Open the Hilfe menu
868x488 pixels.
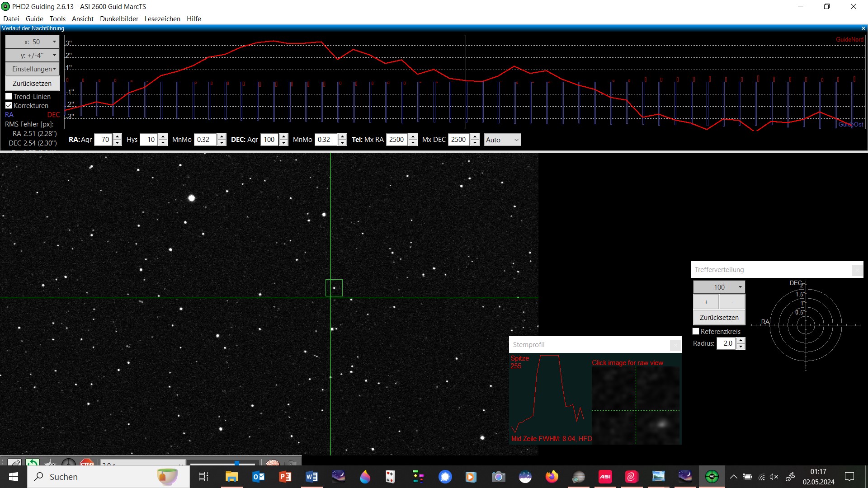click(x=193, y=19)
